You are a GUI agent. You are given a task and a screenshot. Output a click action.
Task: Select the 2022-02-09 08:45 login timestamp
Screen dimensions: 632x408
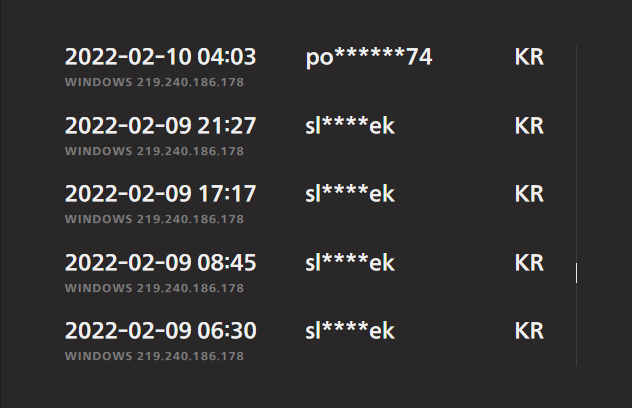[x=160, y=263]
